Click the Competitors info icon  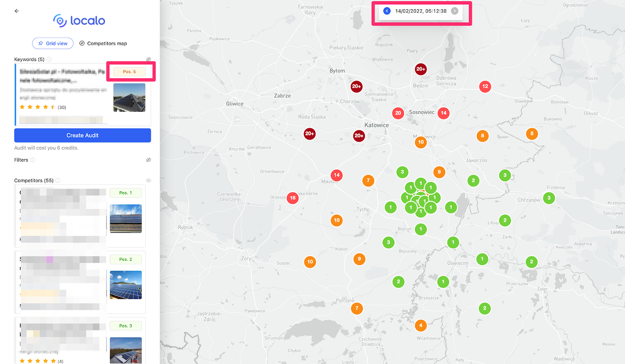click(58, 181)
